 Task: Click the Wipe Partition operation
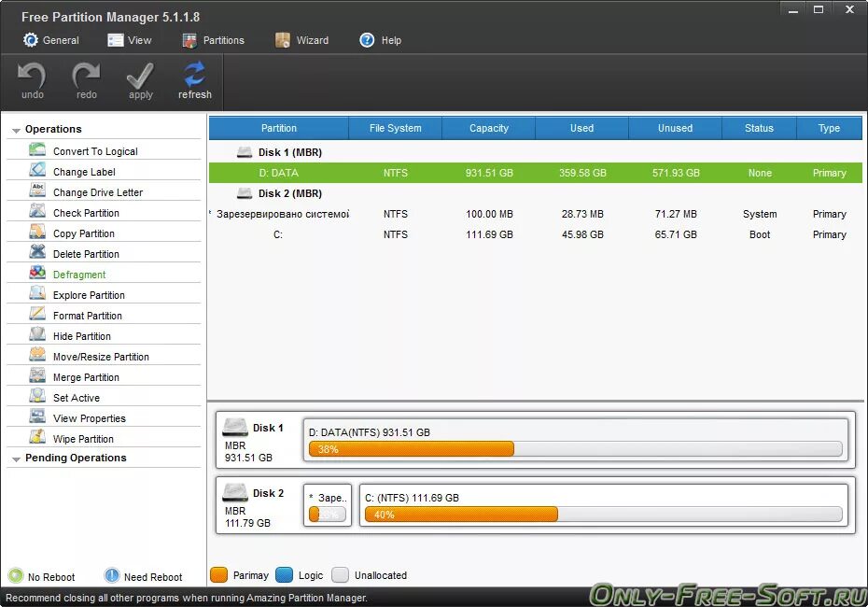[104, 437]
